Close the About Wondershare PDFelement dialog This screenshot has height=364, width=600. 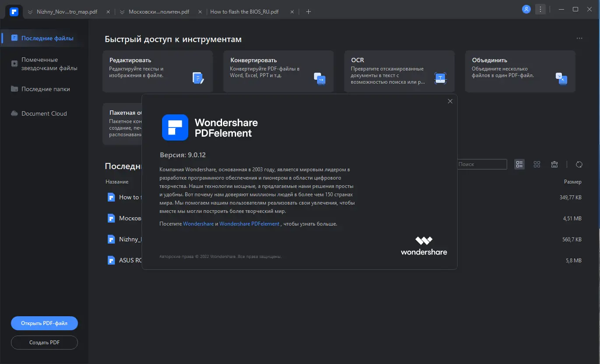pos(450,101)
